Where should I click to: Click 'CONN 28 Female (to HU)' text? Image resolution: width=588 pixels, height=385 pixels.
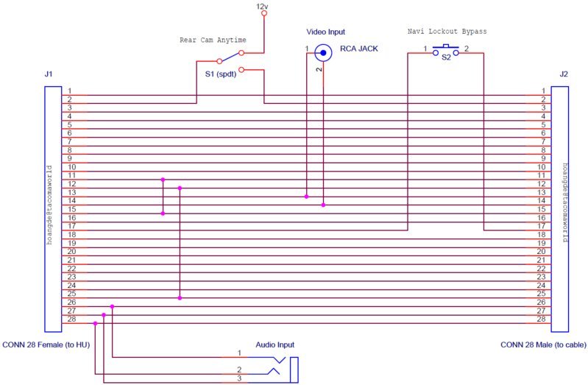(x=46, y=345)
